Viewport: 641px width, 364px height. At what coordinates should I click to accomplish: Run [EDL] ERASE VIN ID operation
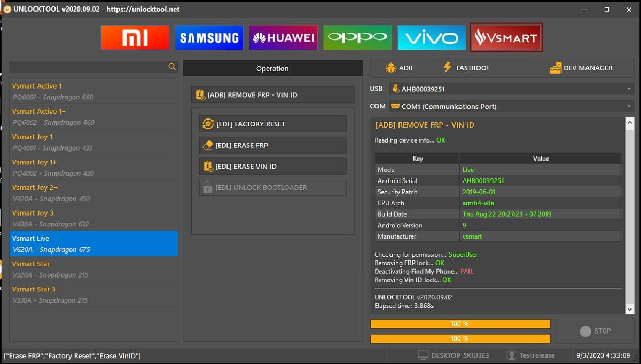pos(272,166)
